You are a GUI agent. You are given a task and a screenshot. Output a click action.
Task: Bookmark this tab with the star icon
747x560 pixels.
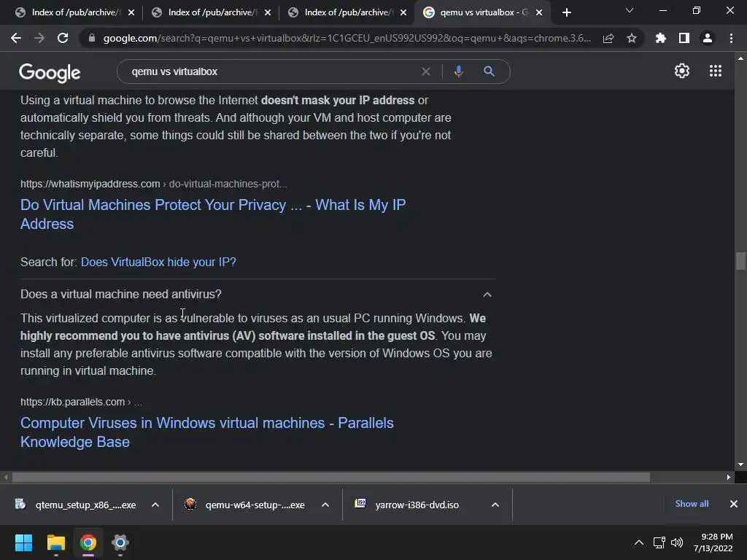coord(632,38)
